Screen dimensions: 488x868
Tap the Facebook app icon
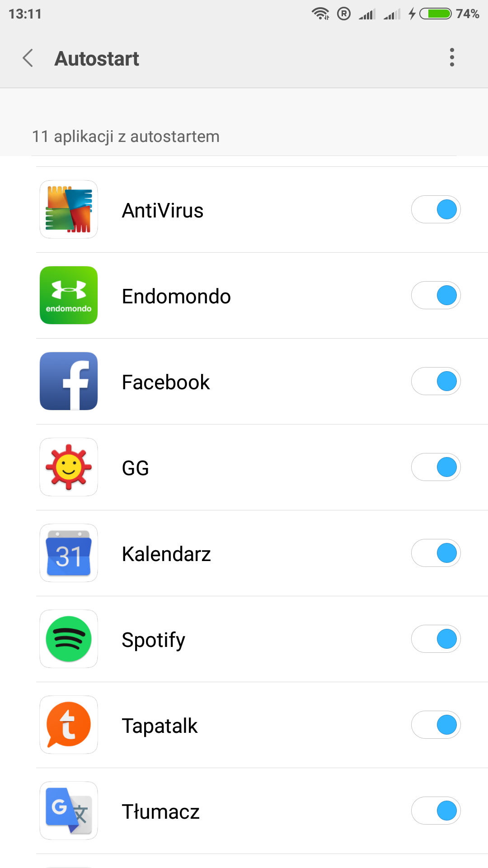pyautogui.click(x=69, y=381)
